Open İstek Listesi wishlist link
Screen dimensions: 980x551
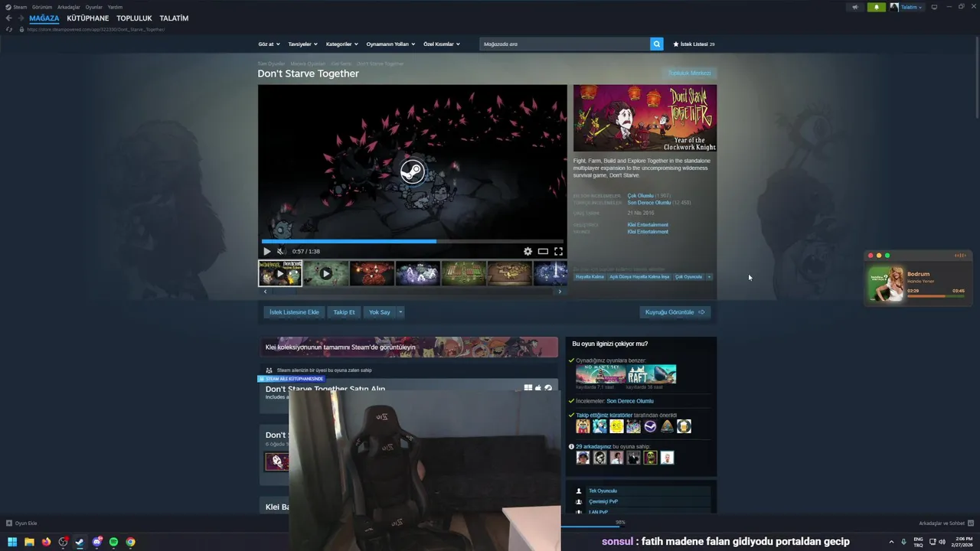694,44
